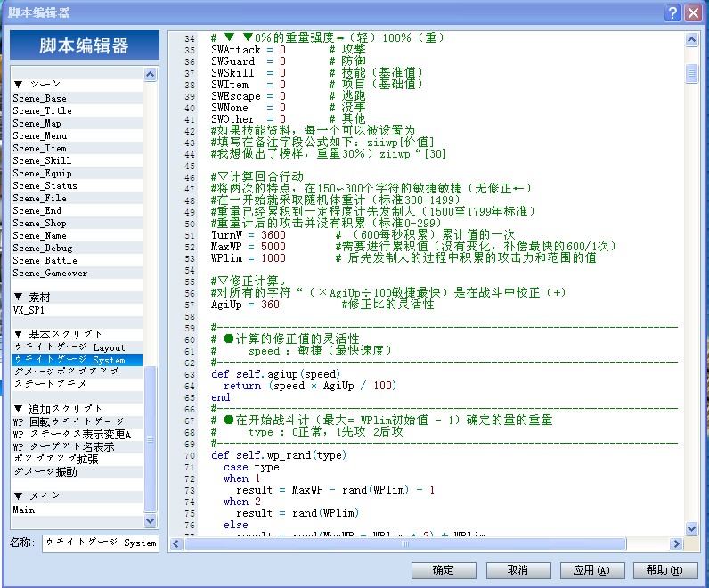
Task: Select the Scene_Debug script
Action: (77, 248)
